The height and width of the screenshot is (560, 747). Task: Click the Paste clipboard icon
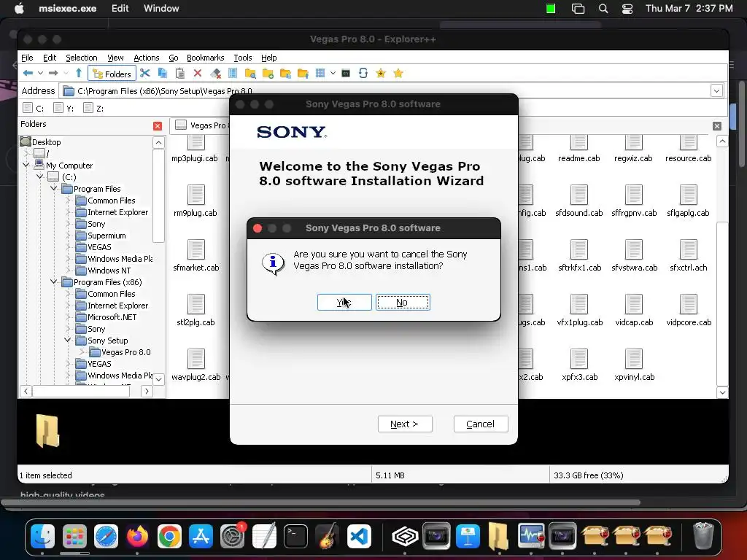pyautogui.click(x=180, y=74)
